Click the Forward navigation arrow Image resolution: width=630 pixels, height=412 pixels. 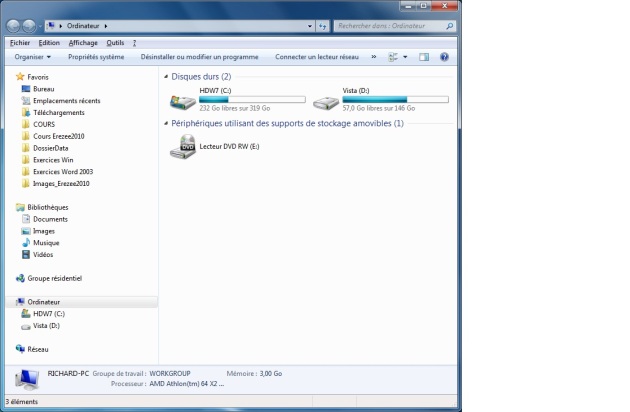click(29, 26)
